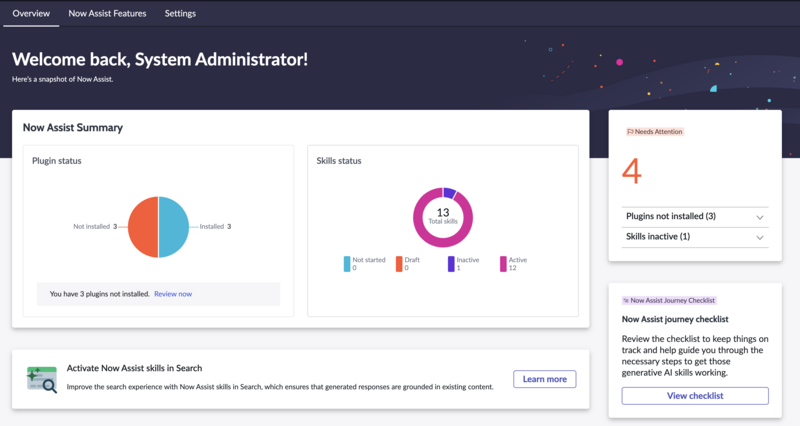Click the 'Welcome back, System Administrator!' heading

(x=160, y=60)
